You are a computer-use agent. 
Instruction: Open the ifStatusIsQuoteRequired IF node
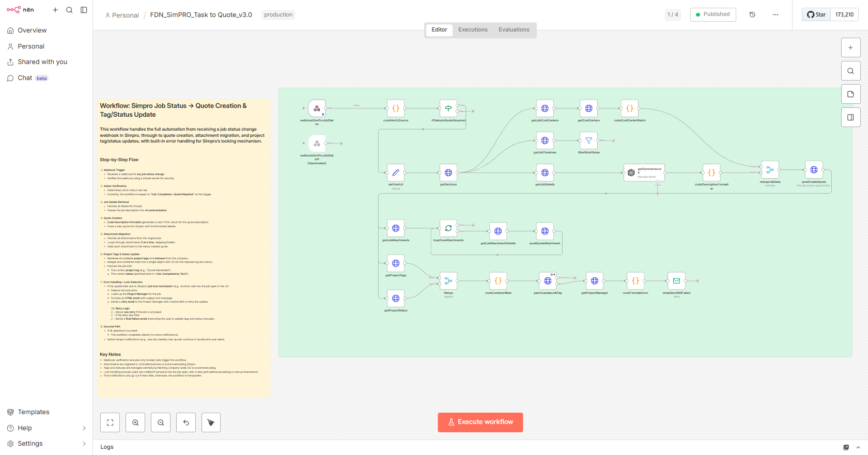click(448, 108)
